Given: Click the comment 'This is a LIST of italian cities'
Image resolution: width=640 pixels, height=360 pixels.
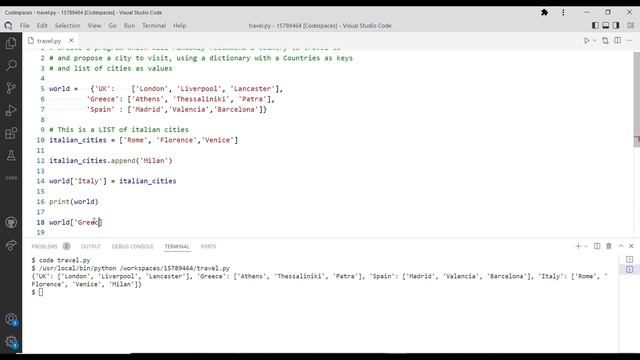Looking at the screenshot, I should [119, 129].
